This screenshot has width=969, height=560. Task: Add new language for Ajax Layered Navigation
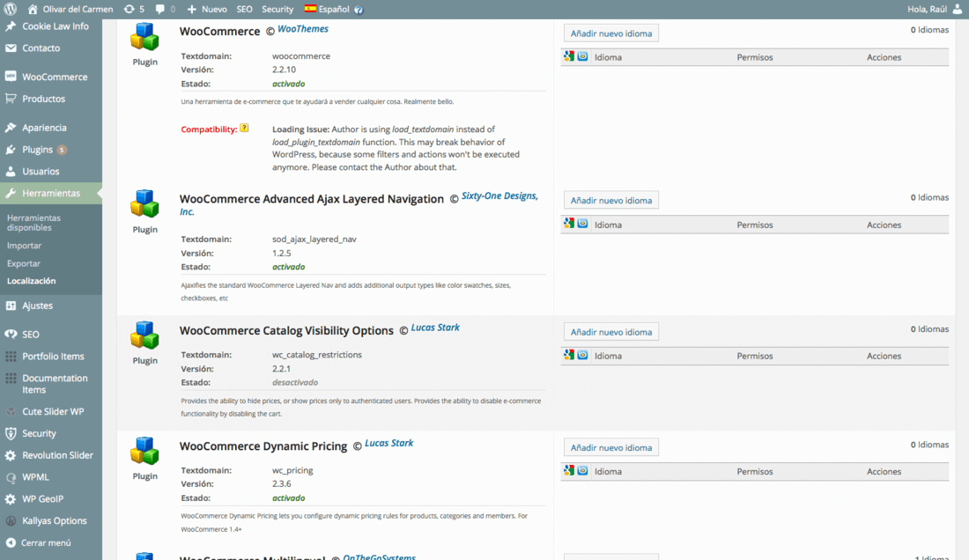pos(611,200)
